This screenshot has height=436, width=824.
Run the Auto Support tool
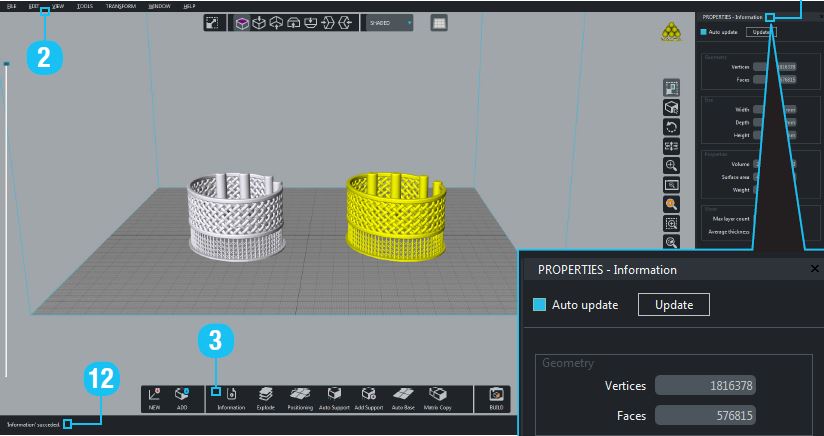pyautogui.click(x=335, y=396)
